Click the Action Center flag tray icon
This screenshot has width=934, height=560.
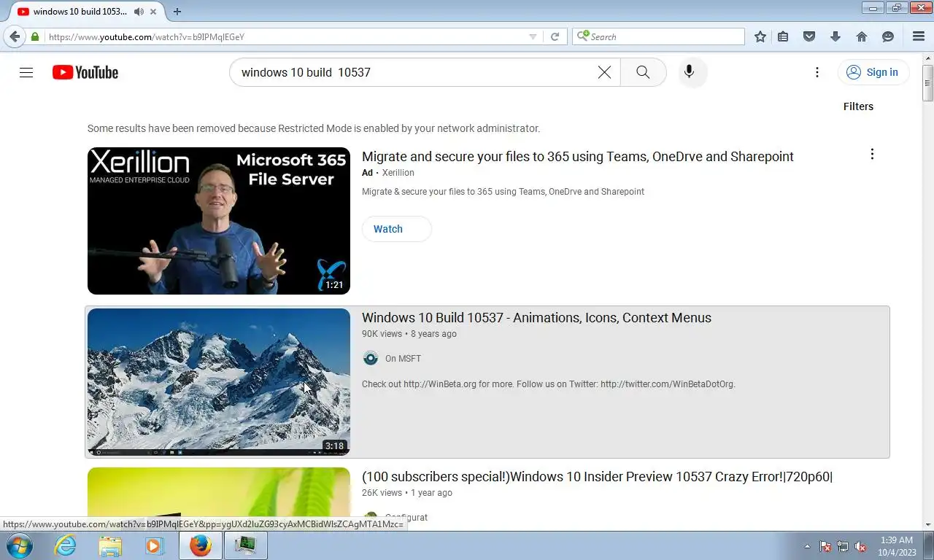(x=825, y=546)
